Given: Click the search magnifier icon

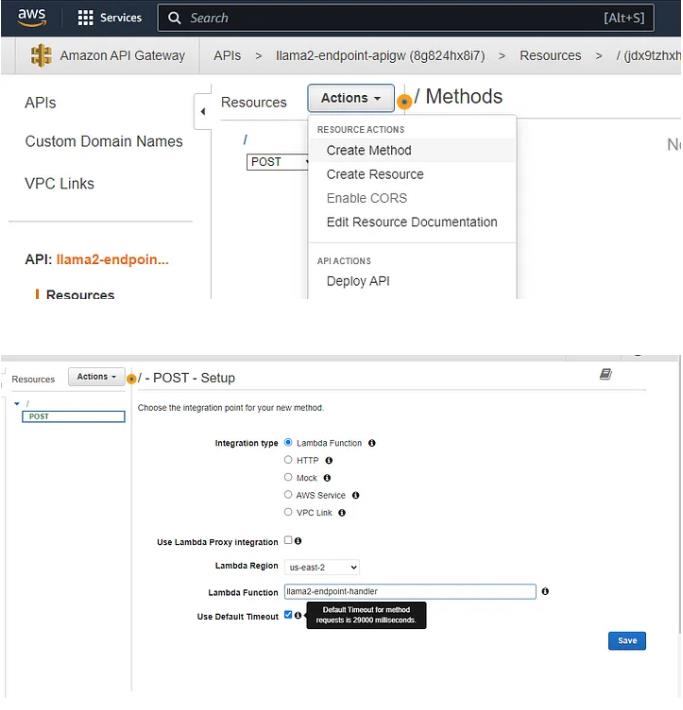Looking at the screenshot, I should (x=174, y=18).
